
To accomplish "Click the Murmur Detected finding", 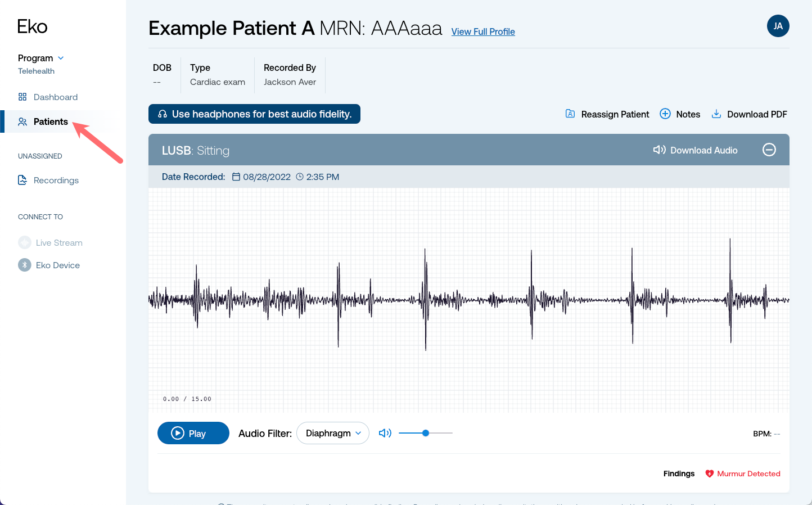I will [x=743, y=474].
